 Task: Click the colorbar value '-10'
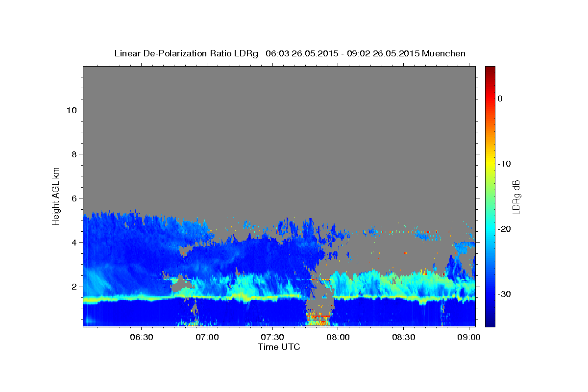tap(505, 164)
